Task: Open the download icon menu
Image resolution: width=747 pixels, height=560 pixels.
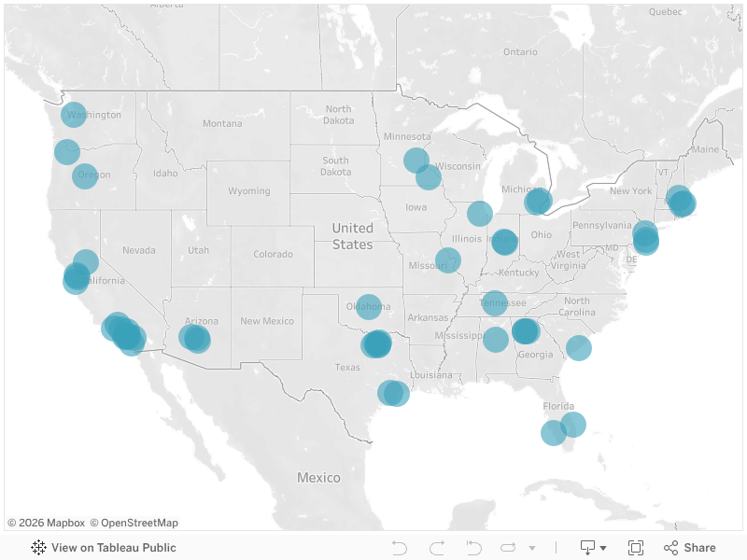Action: pyautogui.click(x=587, y=548)
